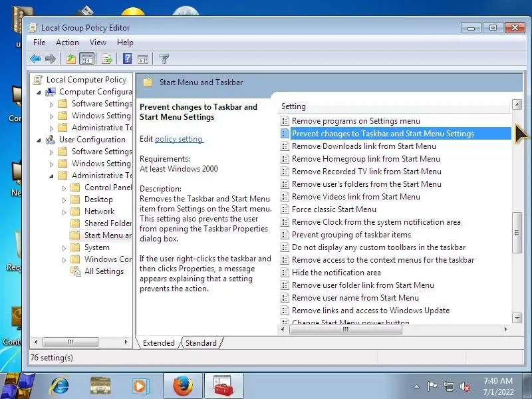Select Remove Recorded TV link from Start Menu
This screenshot has height=399, width=532.
click(x=366, y=172)
